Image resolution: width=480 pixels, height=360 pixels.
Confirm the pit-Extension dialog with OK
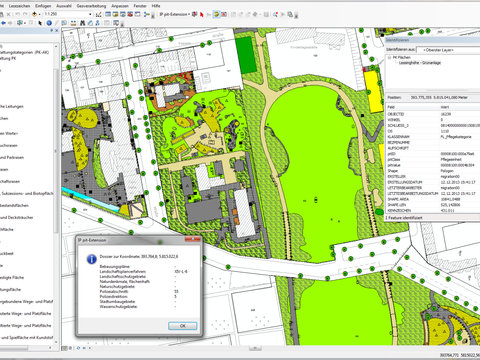pos(183,326)
